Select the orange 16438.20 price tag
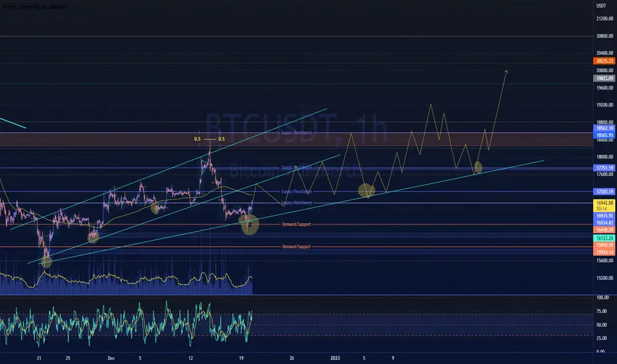The height and width of the screenshot is (364, 617). (604, 230)
